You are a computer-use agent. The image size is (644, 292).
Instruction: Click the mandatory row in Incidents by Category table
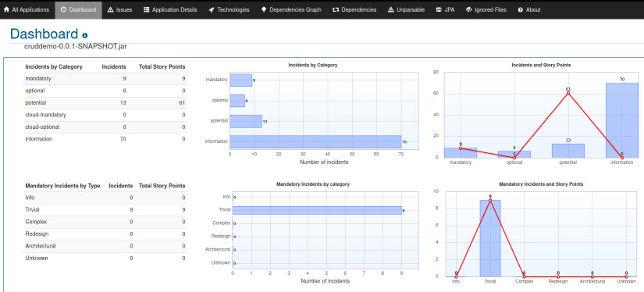(x=105, y=78)
